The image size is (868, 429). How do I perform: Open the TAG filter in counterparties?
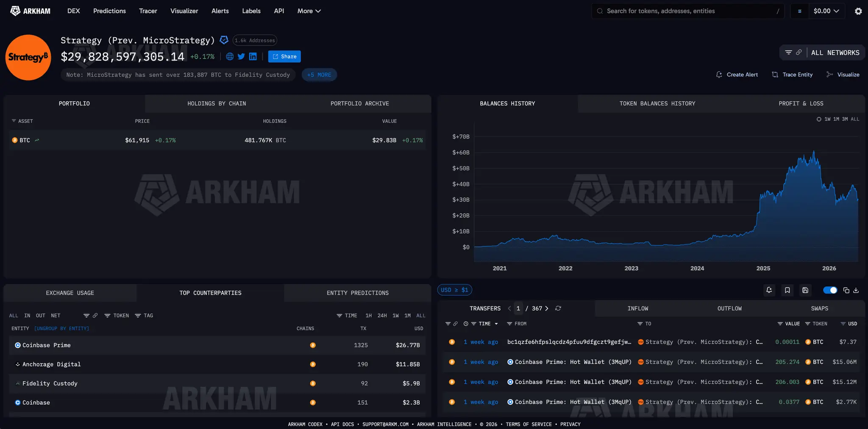click(144, 316)
